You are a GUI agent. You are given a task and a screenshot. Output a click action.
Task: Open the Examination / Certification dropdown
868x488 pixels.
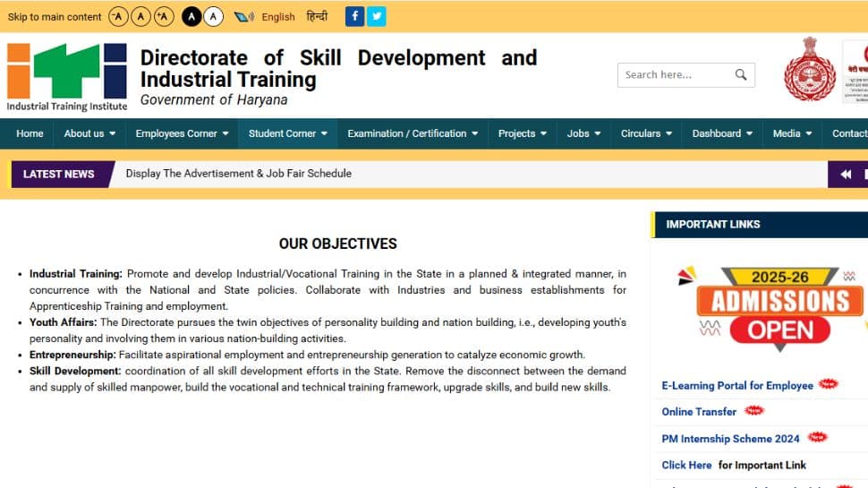[413, 133]
